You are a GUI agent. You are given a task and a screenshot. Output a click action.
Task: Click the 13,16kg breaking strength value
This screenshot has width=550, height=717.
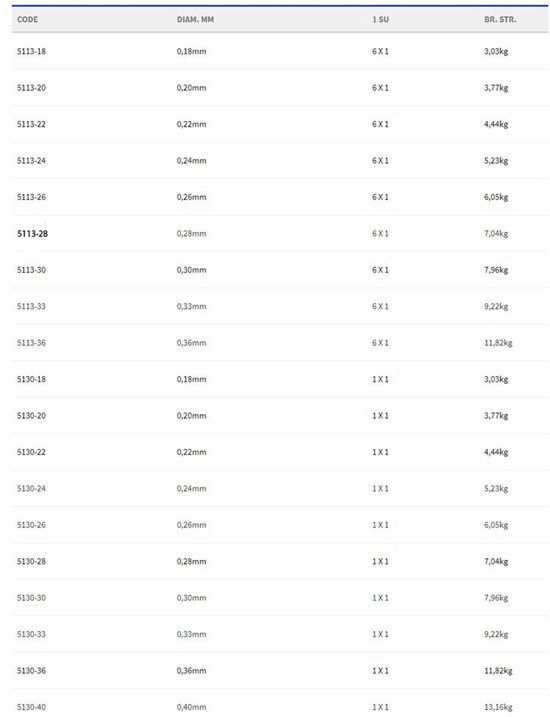pos(498,707)
